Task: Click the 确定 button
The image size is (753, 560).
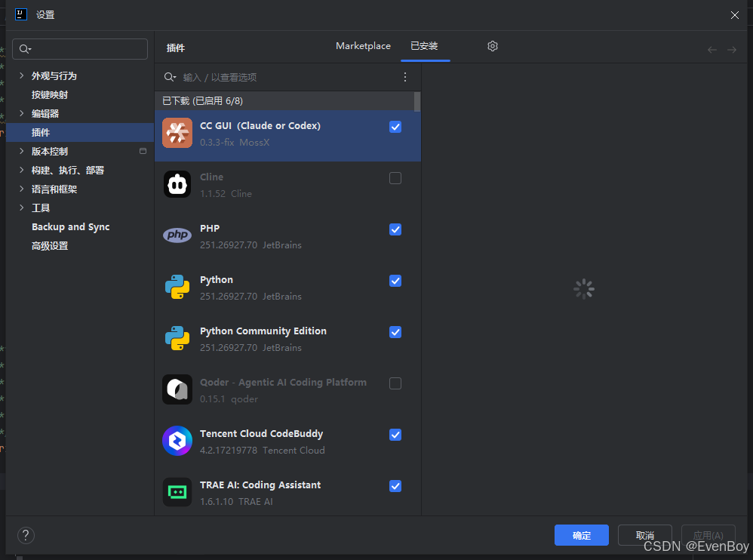Action: click(x=582, y=535)
